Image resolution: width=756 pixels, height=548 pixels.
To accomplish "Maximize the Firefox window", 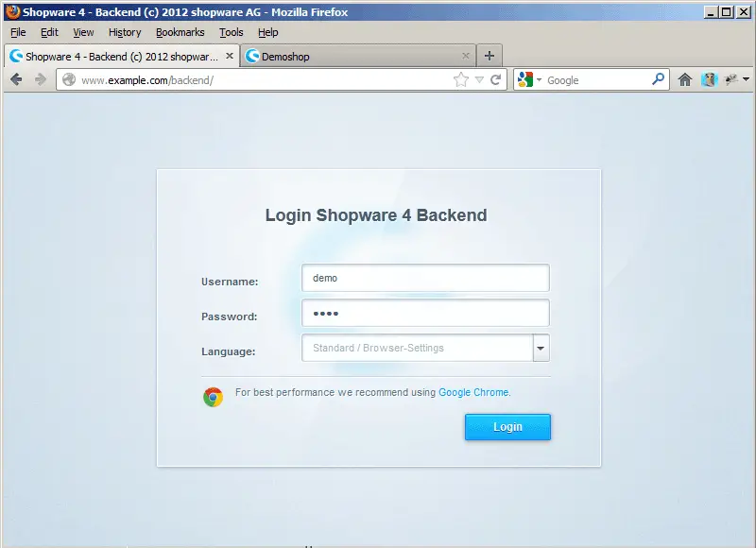I will pos(727,12).
